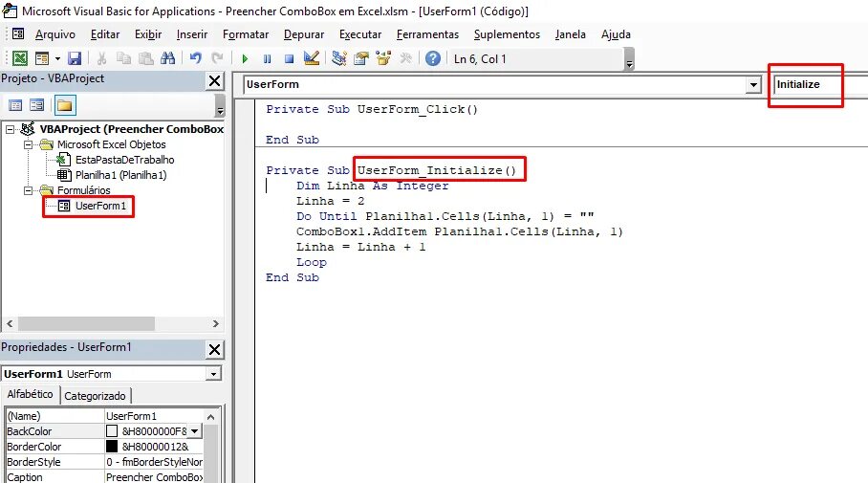Open the UserForm1 UserForm properties dropdown
This screenshot has height=483, width=868.
pyautogui.click(x=214, y=374)
